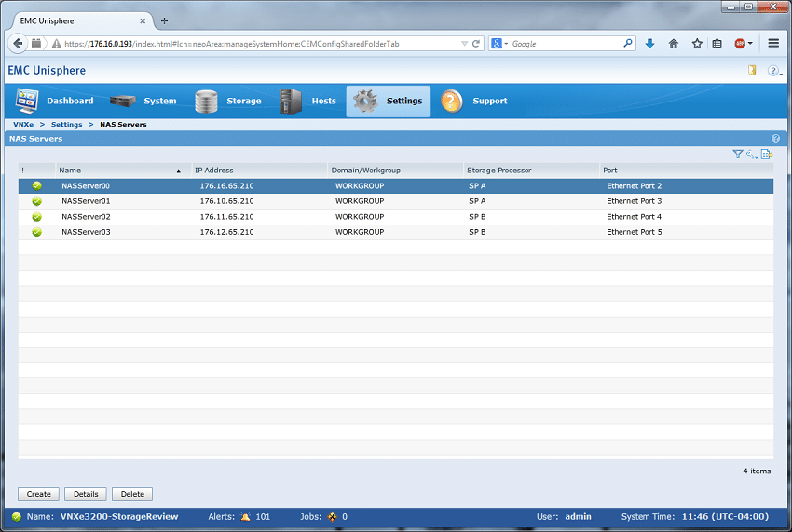Click the Hosts server tower icon
The image size is (792, 532).
(x=291, y=101)
